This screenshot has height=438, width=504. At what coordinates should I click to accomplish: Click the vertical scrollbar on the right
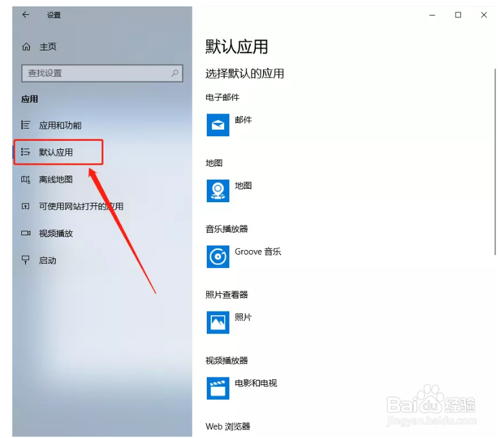tap(495, 162)
